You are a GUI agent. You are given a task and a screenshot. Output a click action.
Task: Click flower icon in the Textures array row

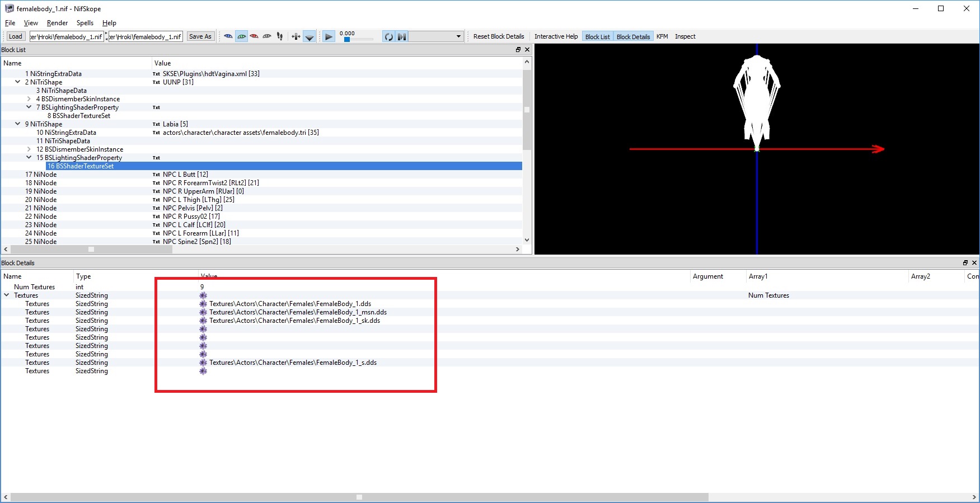click(x=203, y=295)
